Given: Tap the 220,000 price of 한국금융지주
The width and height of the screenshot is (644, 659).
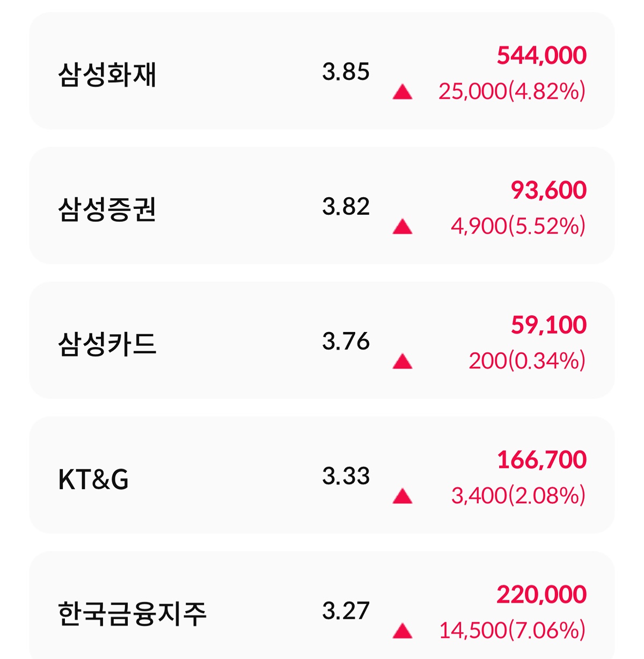Looking at the screenshot, I should click(541, 595).
